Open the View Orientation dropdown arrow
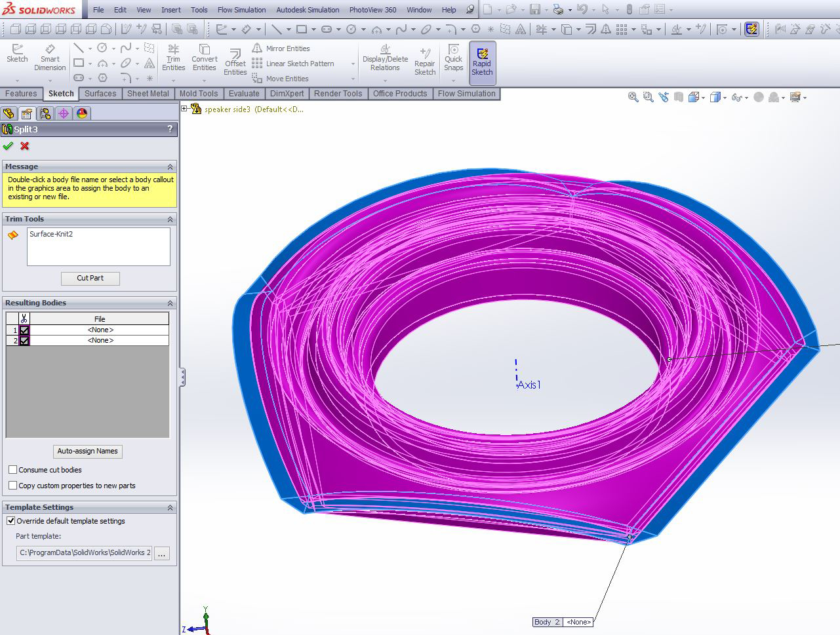This screenshot has width=840, height=635. pyautogui.click(x=704, y=98)
